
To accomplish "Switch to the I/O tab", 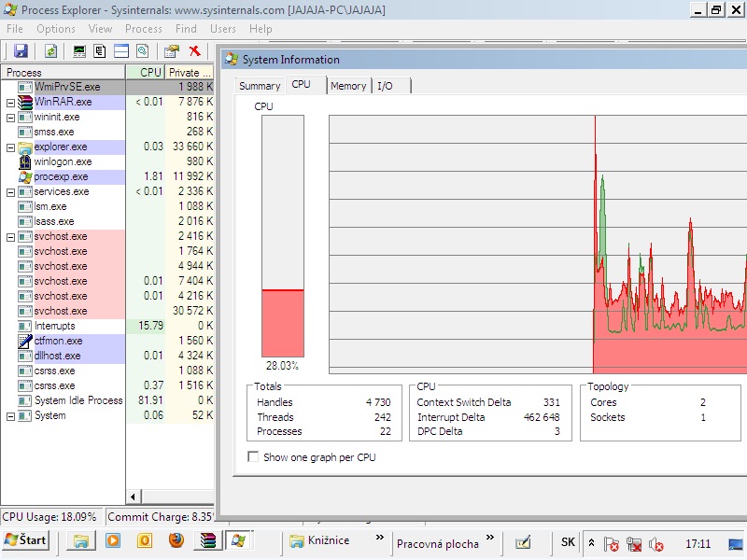I will [x=390, y=86].
